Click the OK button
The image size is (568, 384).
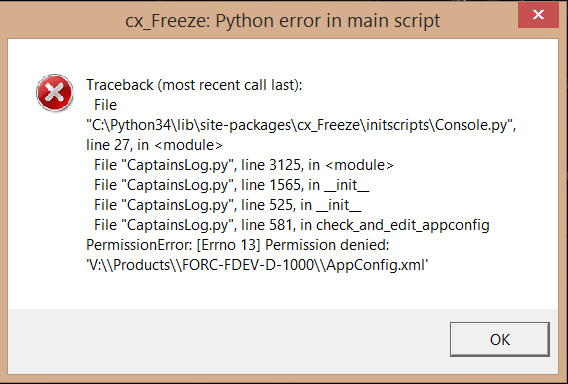coord(500,339)
